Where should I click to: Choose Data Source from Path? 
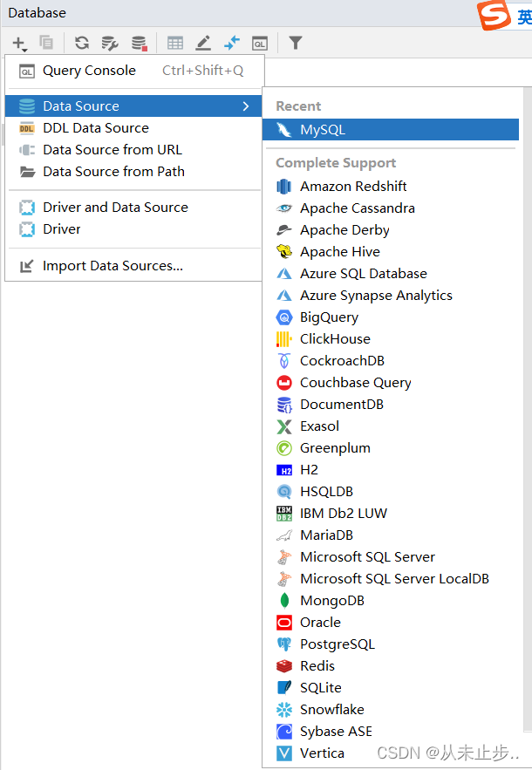(x=133, y=172)
